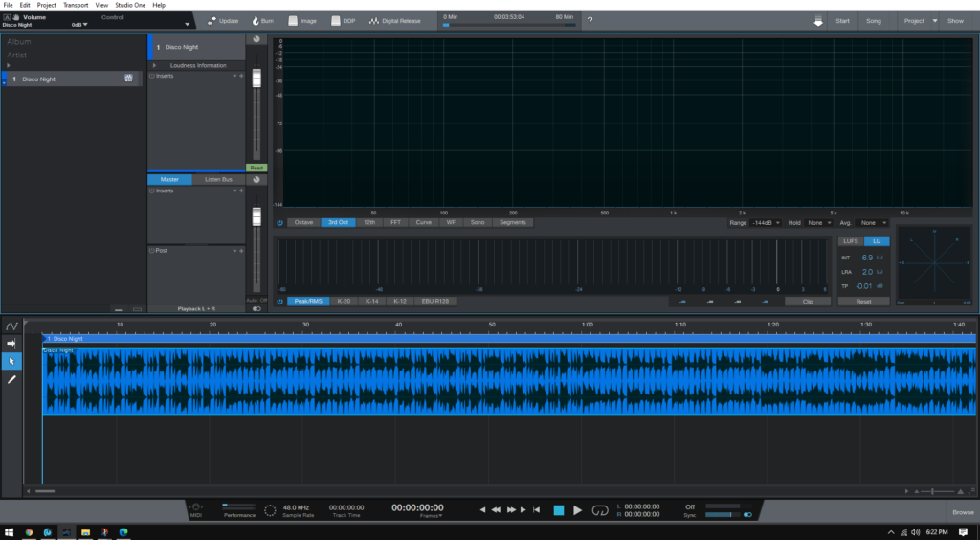Image resolution: width=980 pixels, height=540 pixels.
Task: Select EBU R128 metering mode
Action: (435, 302)
